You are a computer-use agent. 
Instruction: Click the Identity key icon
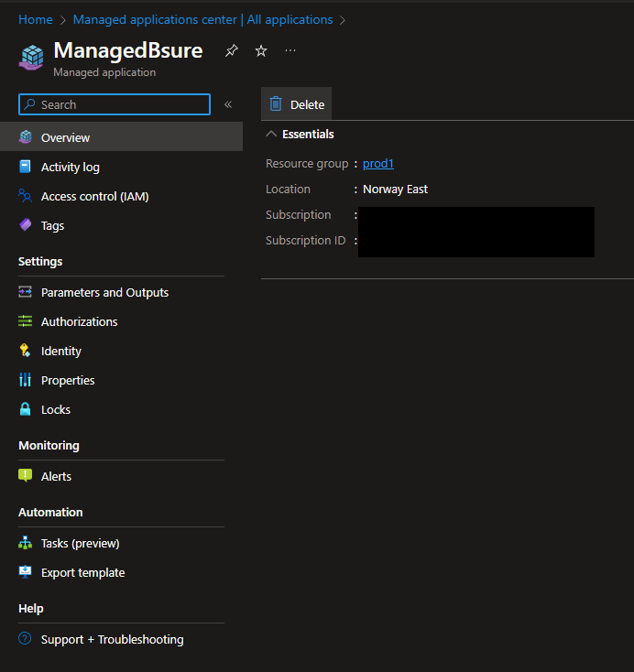[25, 351]
